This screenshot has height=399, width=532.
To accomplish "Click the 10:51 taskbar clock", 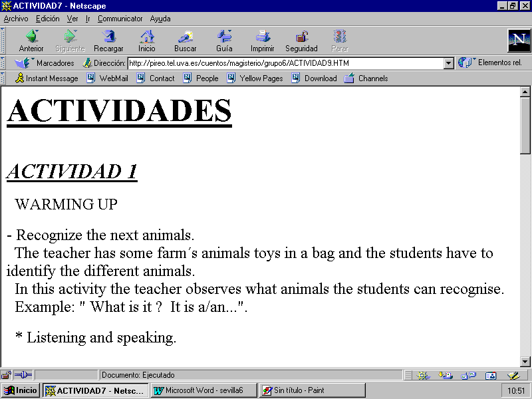I will pos(516,391).
